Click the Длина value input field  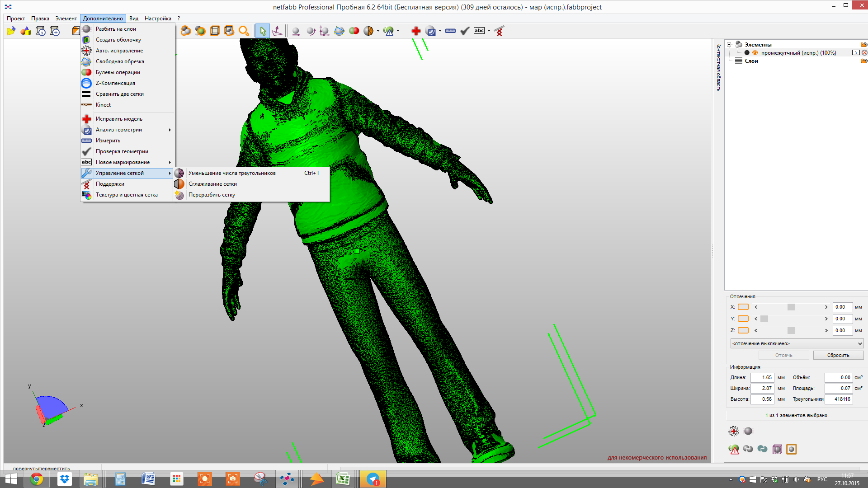click(762, 377)
